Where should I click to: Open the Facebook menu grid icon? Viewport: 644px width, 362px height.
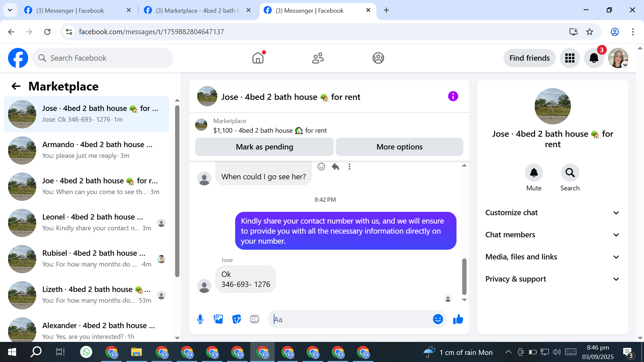(570, 58)
